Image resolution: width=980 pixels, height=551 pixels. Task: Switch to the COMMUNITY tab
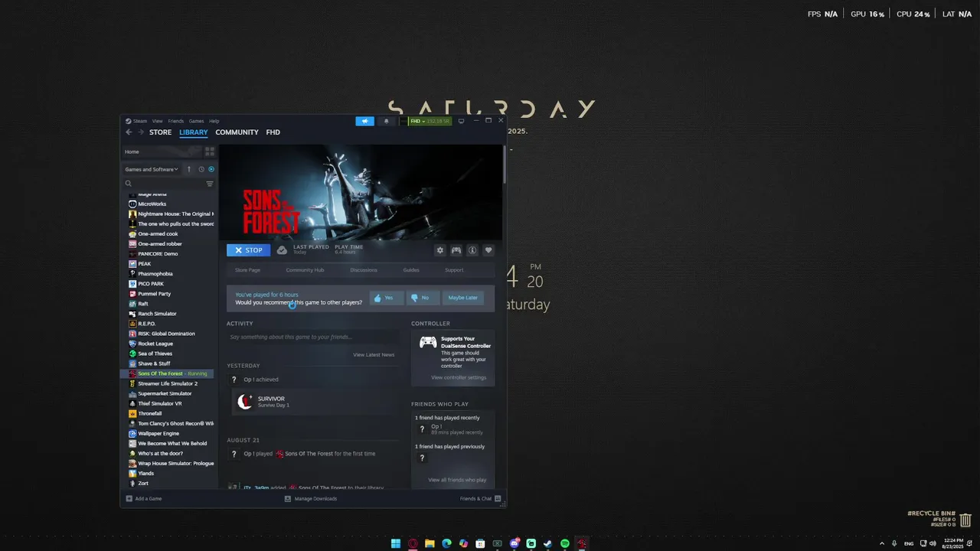click(x=237, y=132)
